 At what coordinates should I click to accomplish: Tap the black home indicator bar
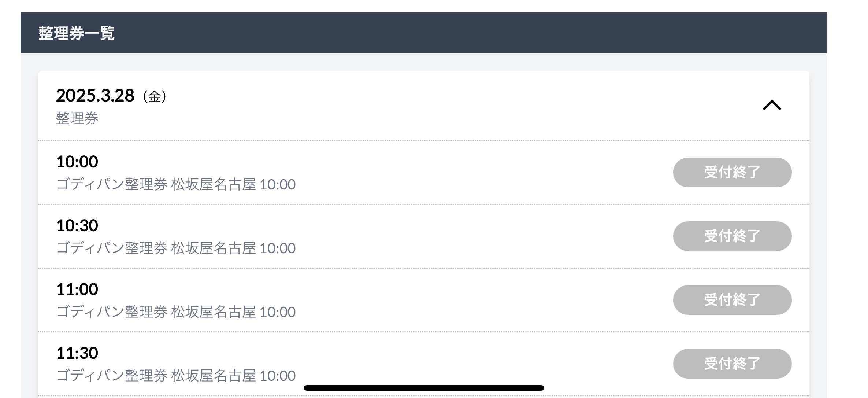[424, 388]
